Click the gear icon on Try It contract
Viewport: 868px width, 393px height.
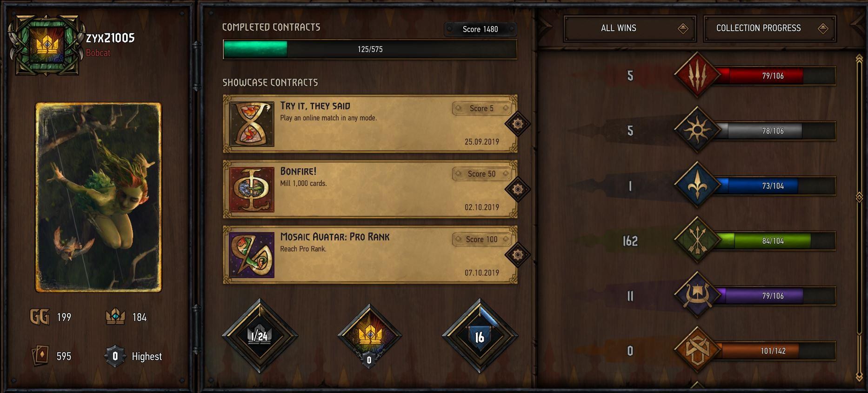(x=518, y=124)
